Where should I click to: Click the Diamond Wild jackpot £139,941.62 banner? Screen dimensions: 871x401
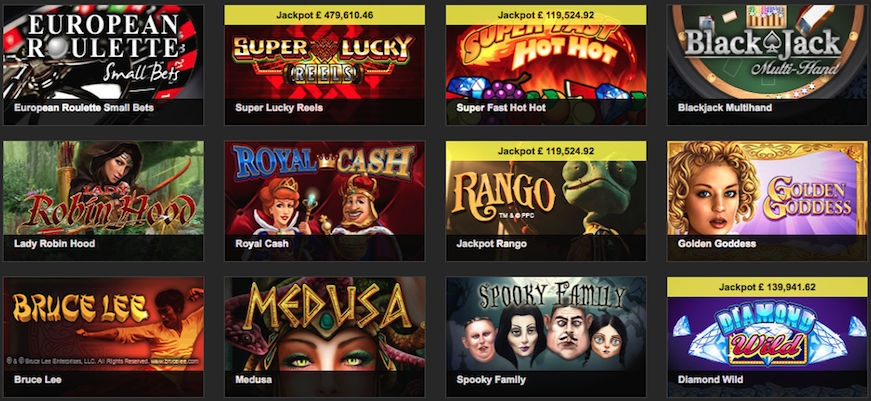click(768, 287)
